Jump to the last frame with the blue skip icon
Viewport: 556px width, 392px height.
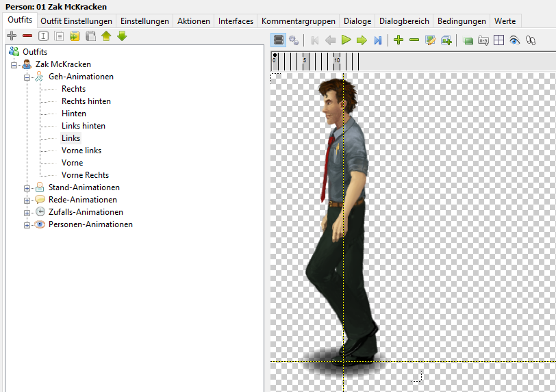coord(378,40)
